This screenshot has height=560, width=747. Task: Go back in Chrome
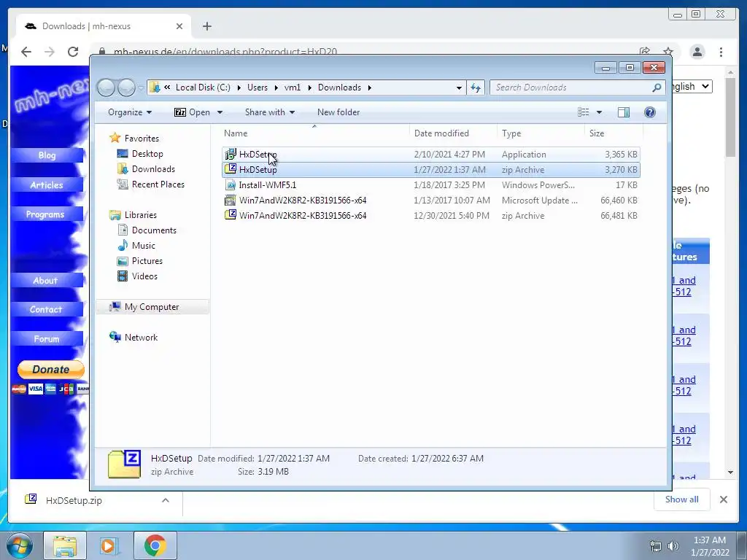pos(26,52)
